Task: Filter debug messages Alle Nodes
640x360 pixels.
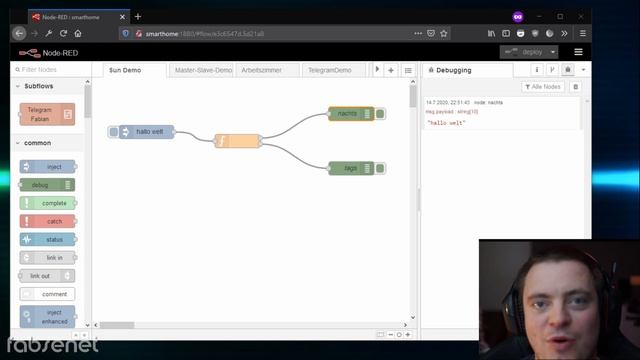Action: tap(543, 87)
